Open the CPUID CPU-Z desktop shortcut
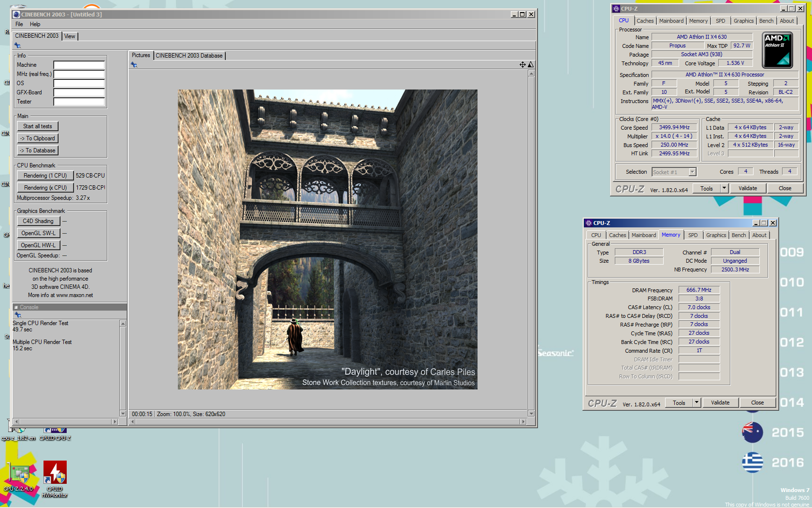The image size is (812, 508). coord(55,434)
